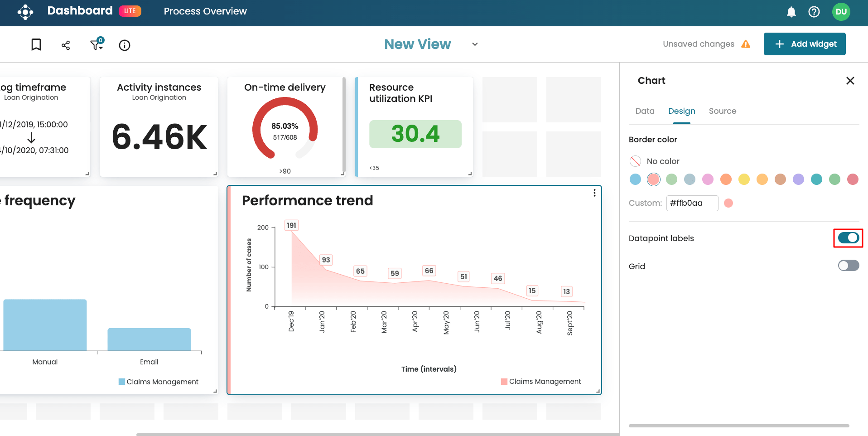
Task: Enable the Grid toggle
Action: (x=848, y=266)
